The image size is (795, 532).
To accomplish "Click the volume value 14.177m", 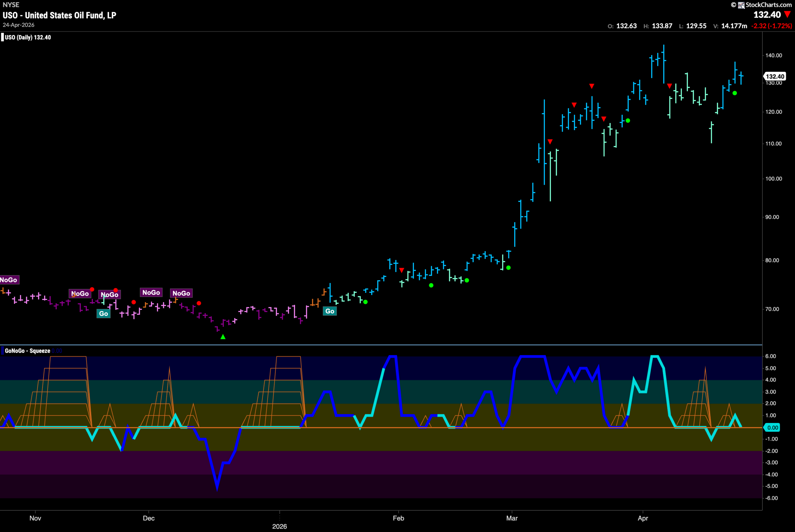I will pos(734,26).
